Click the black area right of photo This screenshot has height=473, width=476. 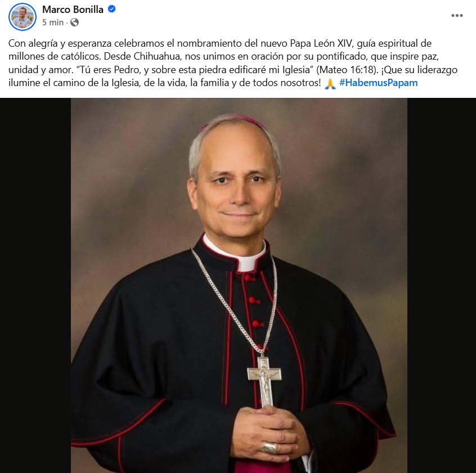pos(442,285)
